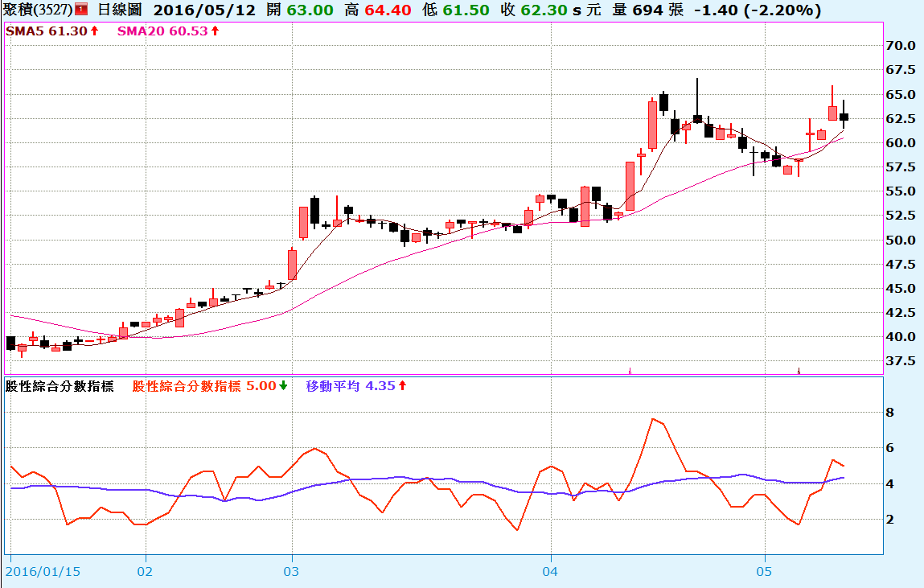Click the red up arrow next to SMA20

point(214,31)
